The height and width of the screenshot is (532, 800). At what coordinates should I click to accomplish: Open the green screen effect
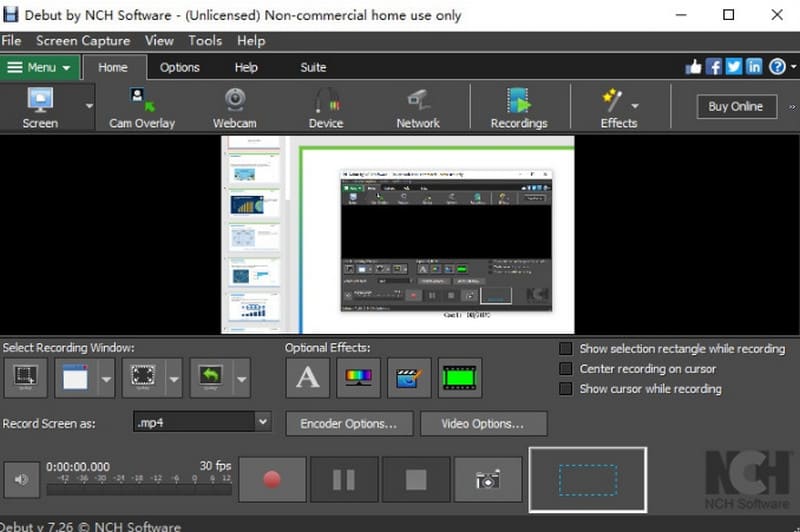[x=459, y=378]
